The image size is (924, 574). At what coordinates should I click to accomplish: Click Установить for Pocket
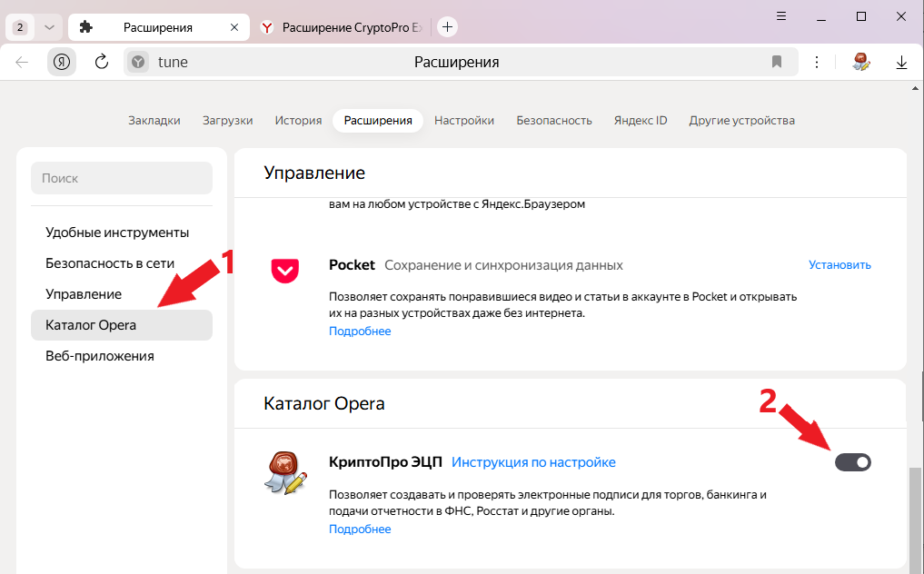click(x=840, y=265)
